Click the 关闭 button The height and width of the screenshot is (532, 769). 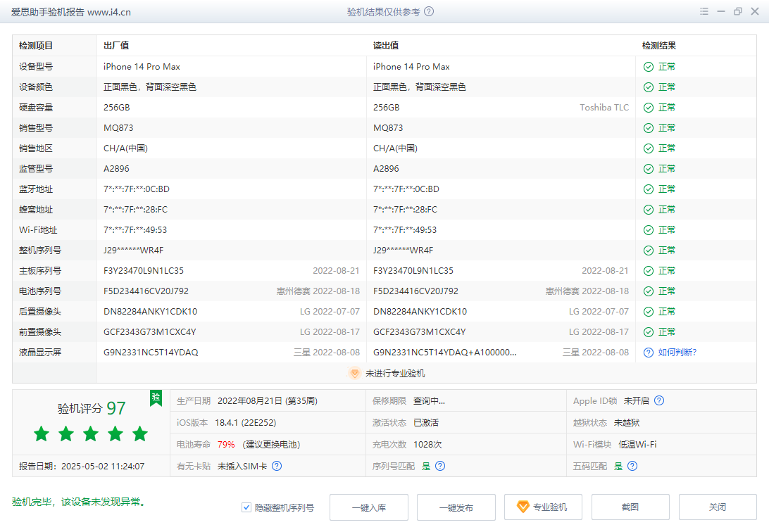coord(718,507)
